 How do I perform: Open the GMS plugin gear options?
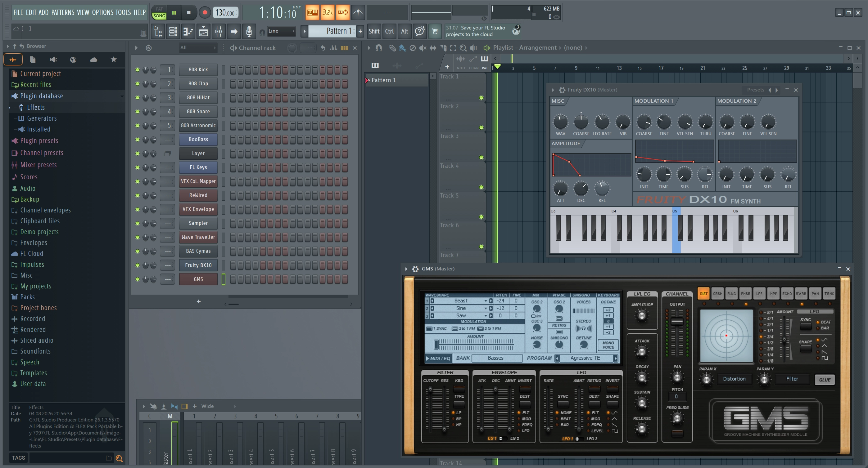tap(415, 269)
